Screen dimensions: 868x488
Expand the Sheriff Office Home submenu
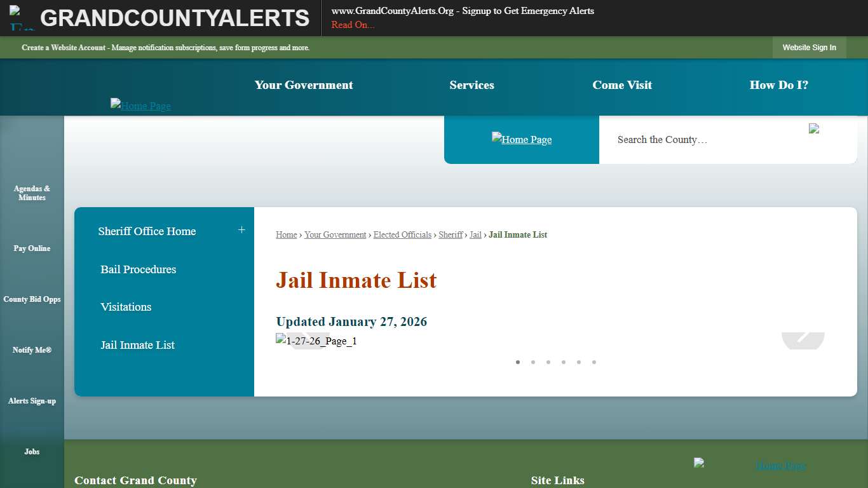point(241,230)
